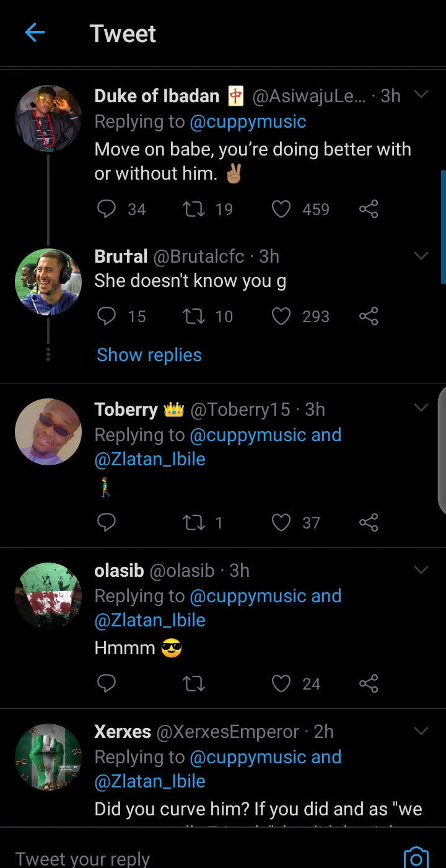The height and width of the screenshot is (868, 446).
Task: Open Xerxes's profile avatar
Action: (48, 757)
